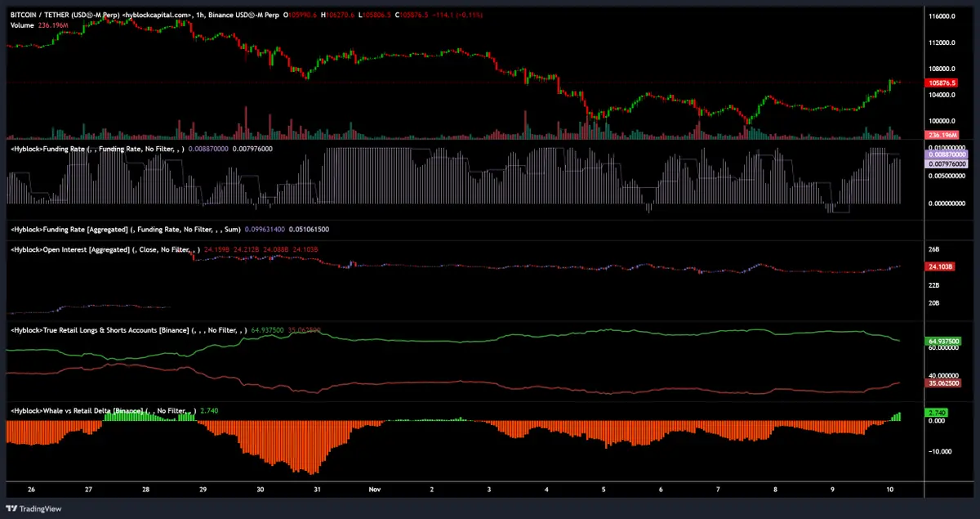
Task: Click the 5 date on the time axis
Action: [603, 490]
